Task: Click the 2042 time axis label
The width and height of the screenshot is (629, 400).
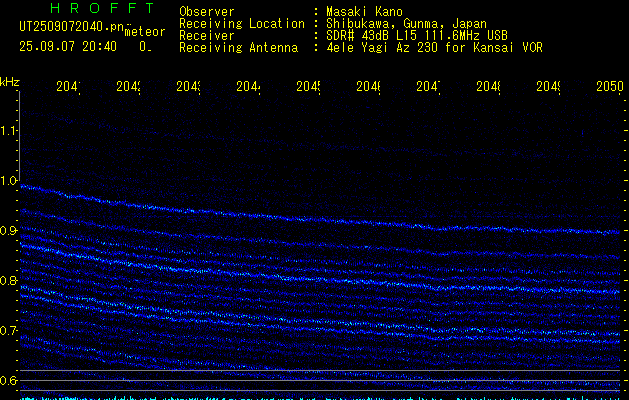Action: (x=128, y=86)
